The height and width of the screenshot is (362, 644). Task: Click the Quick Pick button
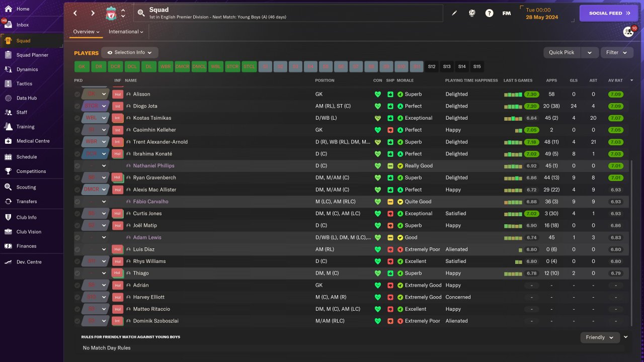pyautogui.click(x=561, y=52)
